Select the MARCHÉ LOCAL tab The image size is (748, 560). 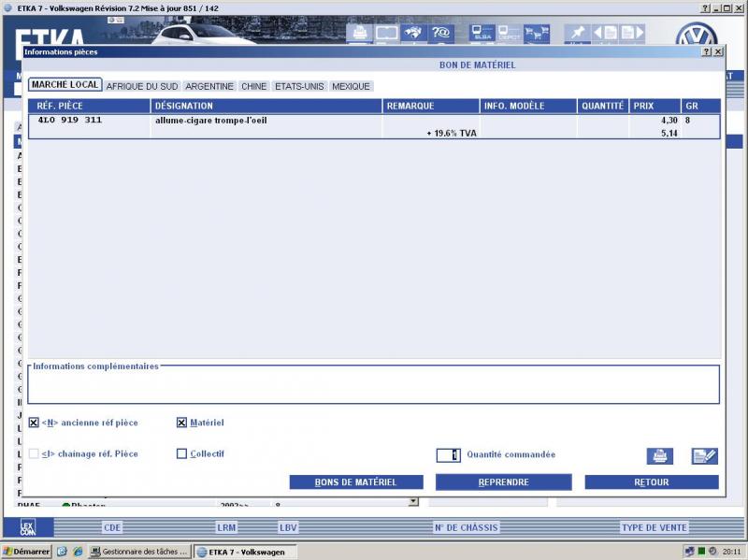[x=65, y=85]
